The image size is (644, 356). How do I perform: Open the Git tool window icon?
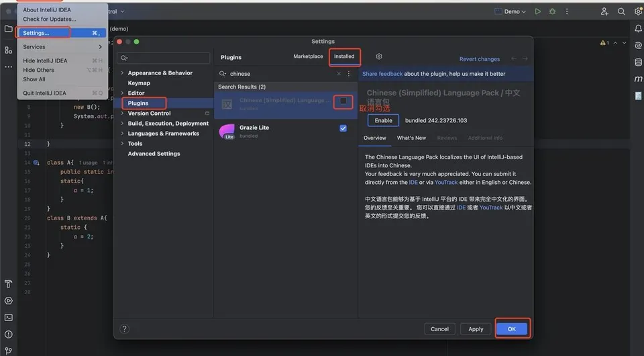click(x=8, y=351)
